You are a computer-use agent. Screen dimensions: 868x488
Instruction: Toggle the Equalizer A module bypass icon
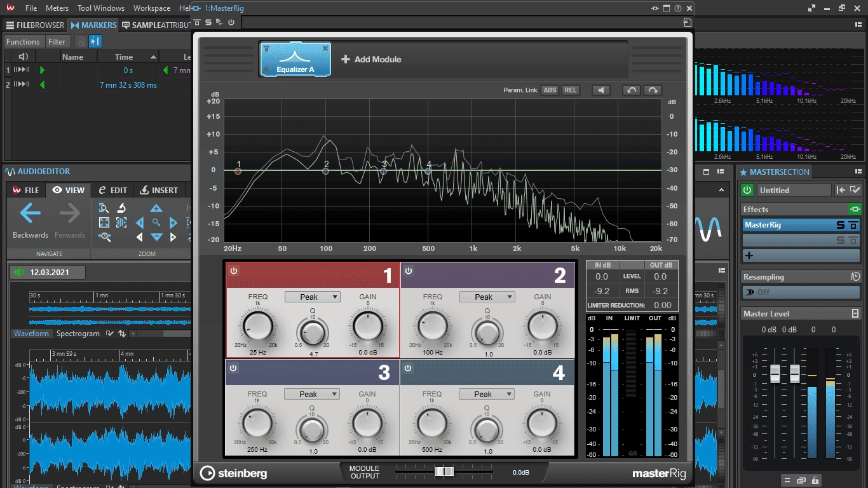pyautogui.click(x=266, y=48)
